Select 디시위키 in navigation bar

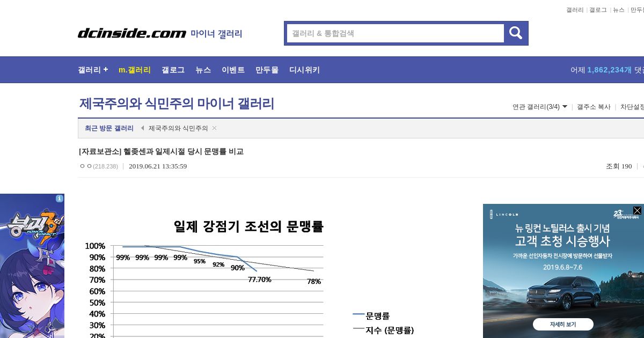click(x=304, y=70)
